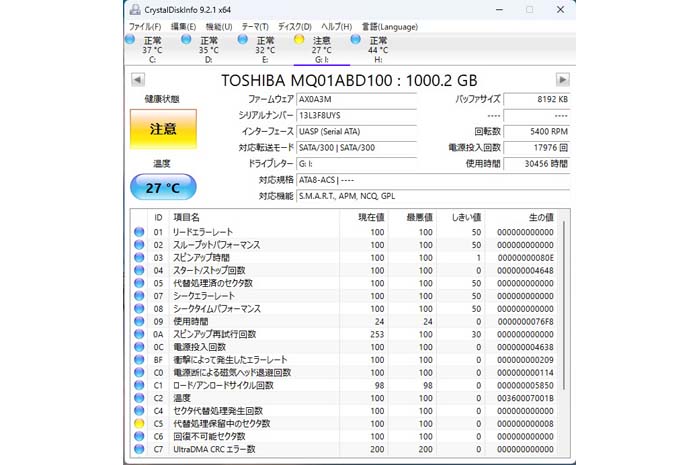
Task: Click the power-on hours value 30456 時間
Action: tap(537, 164)
